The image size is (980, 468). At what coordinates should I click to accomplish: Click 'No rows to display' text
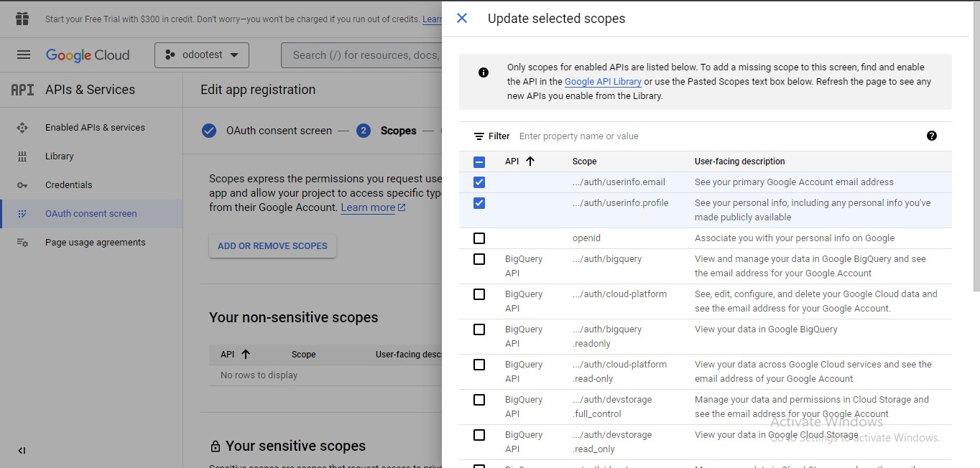(x=259, y=375)
